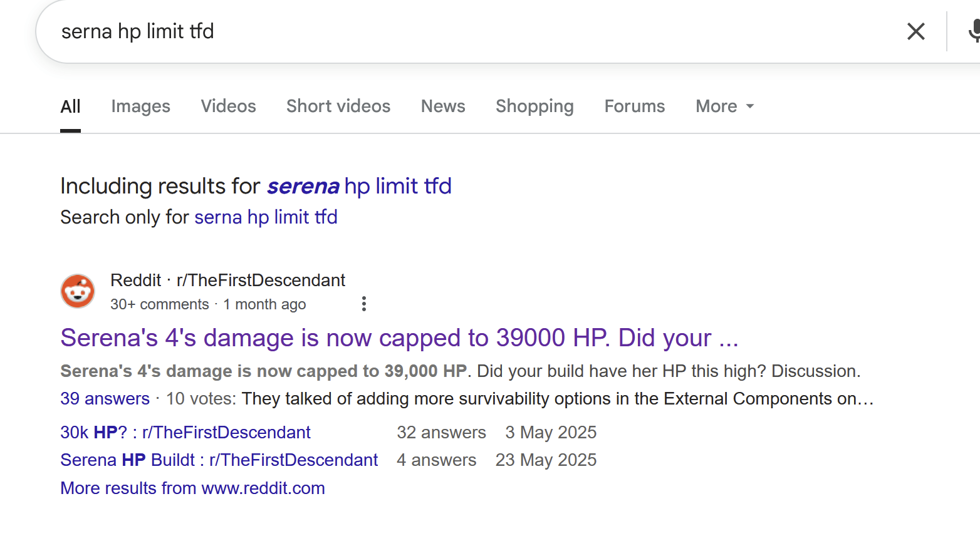This screenshot has height=536, width=980.
Task: Expand the More dropdown
Action: point(725,106)
